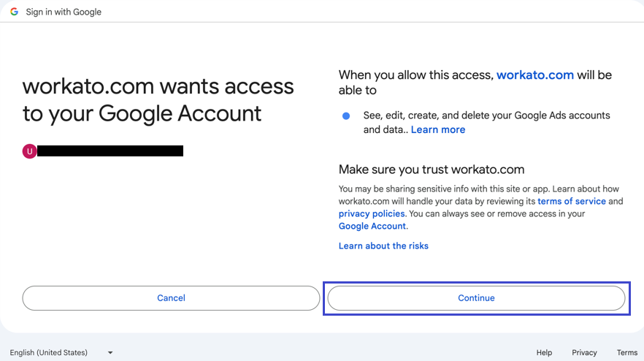This screenshot has height=361, width=644.
Task: Open the Privacy footer link
Action: tap(584, 352)
